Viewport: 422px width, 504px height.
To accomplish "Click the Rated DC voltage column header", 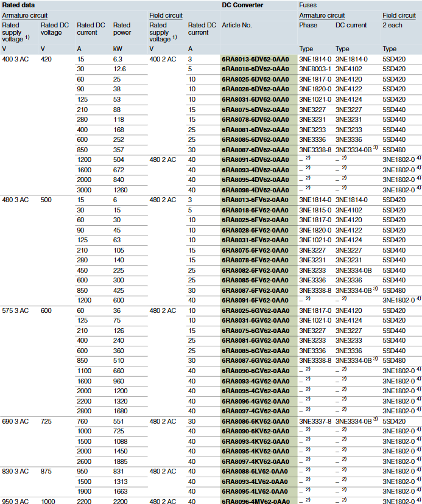I will pos(51,29).
